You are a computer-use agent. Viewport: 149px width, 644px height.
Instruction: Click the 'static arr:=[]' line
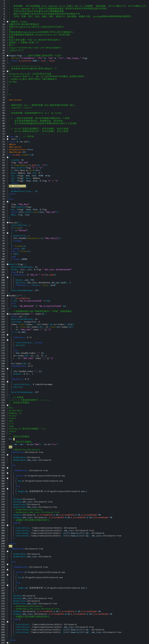19,316
